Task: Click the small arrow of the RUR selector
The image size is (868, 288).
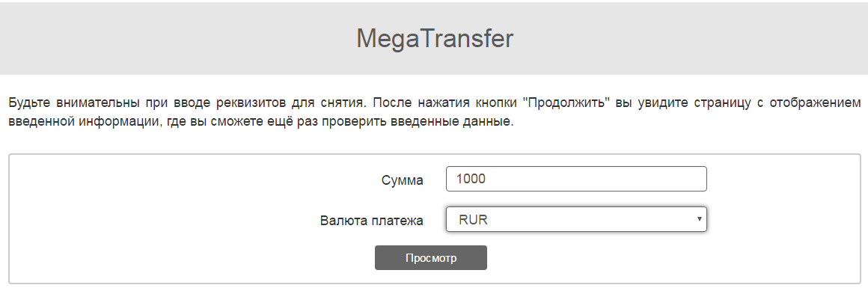Action: coord(699,219)
